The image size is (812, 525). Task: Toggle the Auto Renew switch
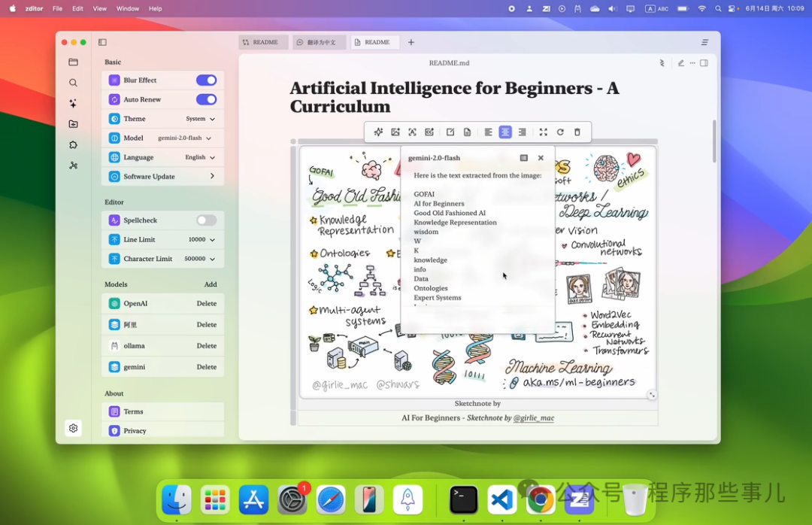pos(206,99)
